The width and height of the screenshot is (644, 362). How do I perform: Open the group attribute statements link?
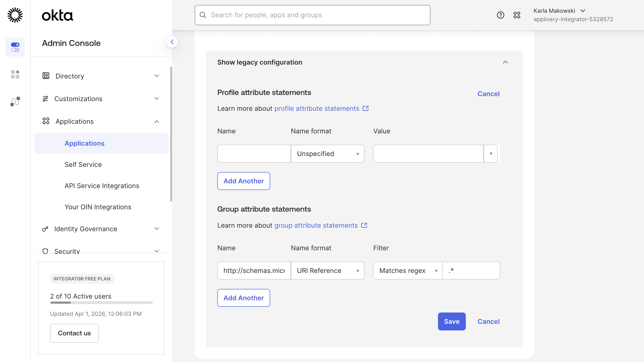tap(316, 226)
